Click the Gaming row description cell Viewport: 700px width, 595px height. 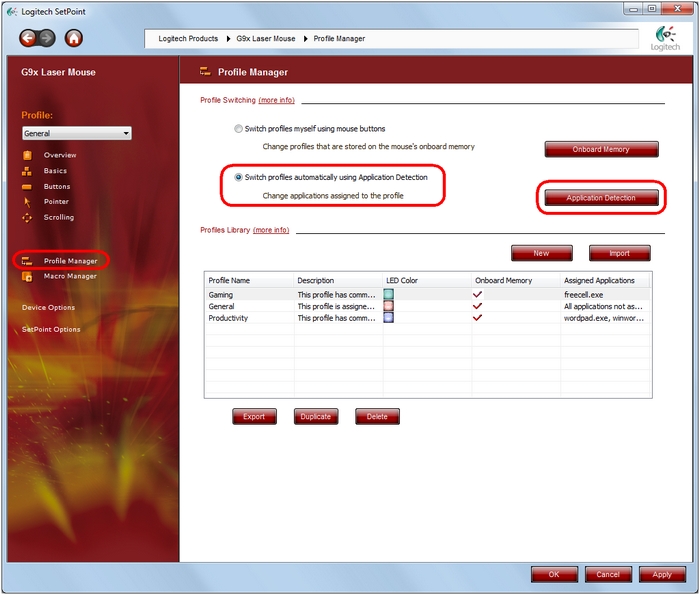tap(337, 295)
